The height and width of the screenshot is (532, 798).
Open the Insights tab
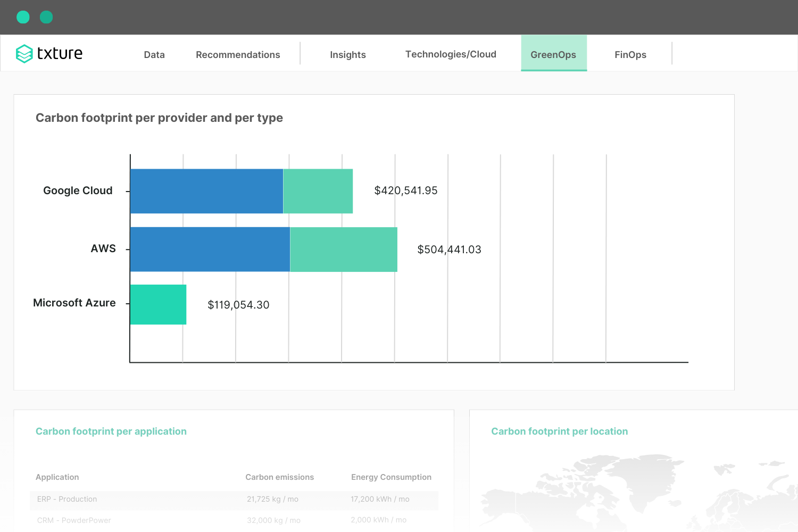click(x=348, y=55)
